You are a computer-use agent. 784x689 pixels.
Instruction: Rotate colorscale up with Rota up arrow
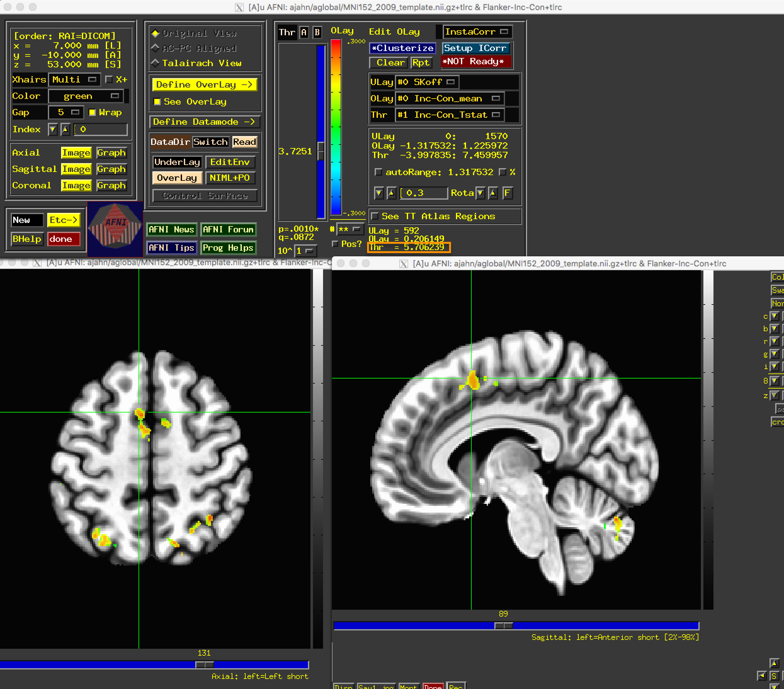coord(493,193)
